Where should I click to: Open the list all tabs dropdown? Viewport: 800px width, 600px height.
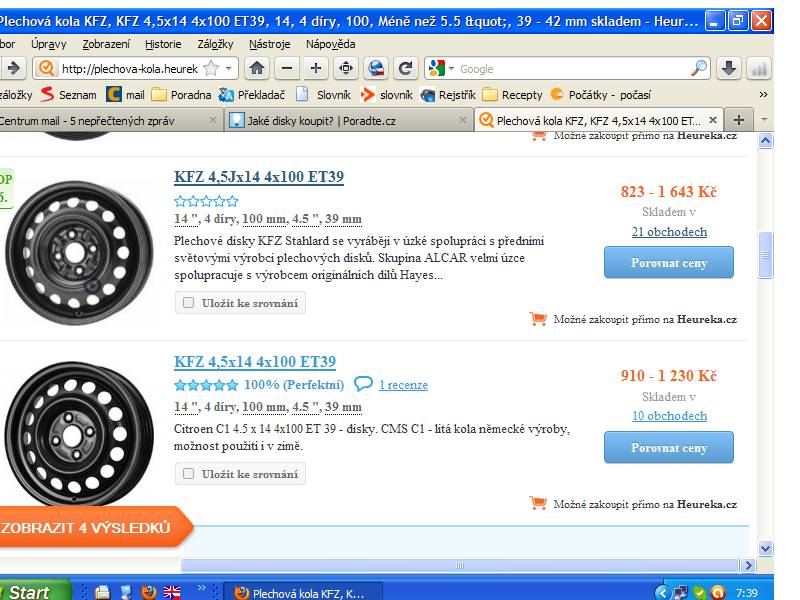coord(764,120)
